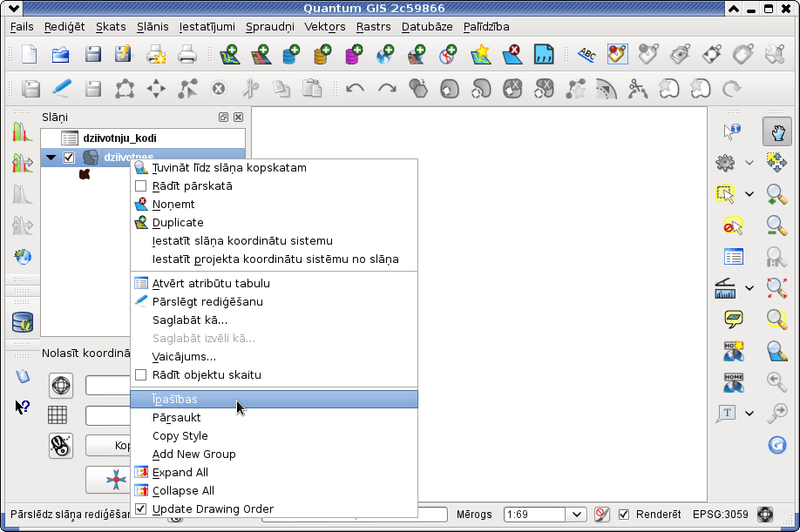Screen dimensions: 800x532
Task: Click the Redo arrow icon
Action: click(x=387, y=89)
